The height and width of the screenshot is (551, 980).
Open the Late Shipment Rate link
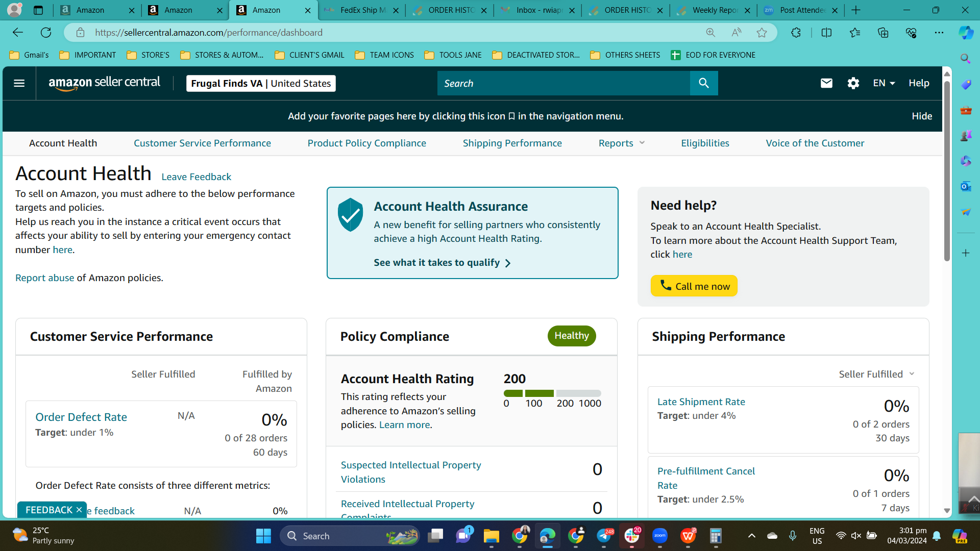[x=701, y=402]
